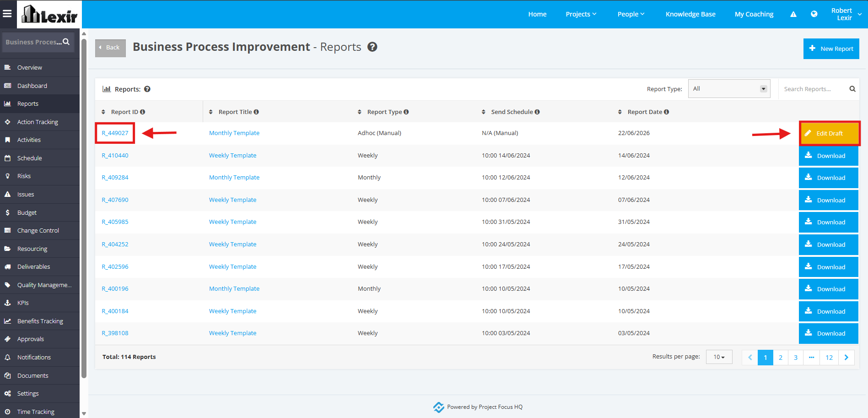Open report ID R_409284 link
Image resolution: width=868 pixels, height=418 pixels.
115,178
